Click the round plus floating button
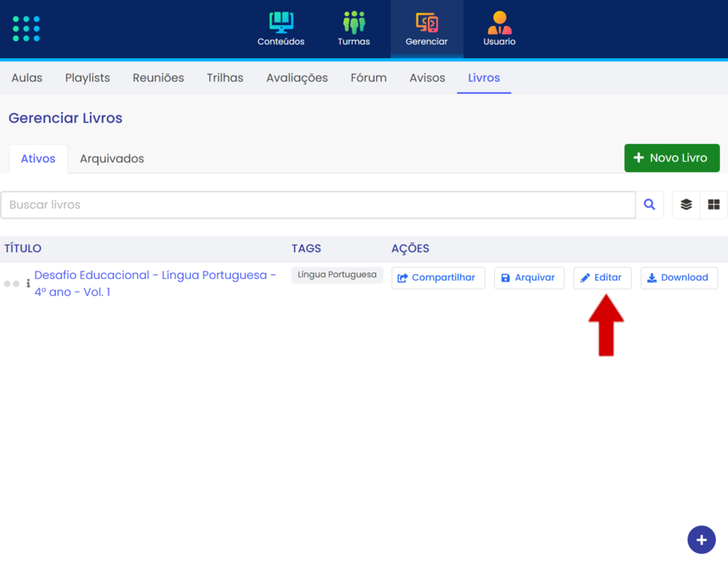The image size is (728, 566). (701, 539)
